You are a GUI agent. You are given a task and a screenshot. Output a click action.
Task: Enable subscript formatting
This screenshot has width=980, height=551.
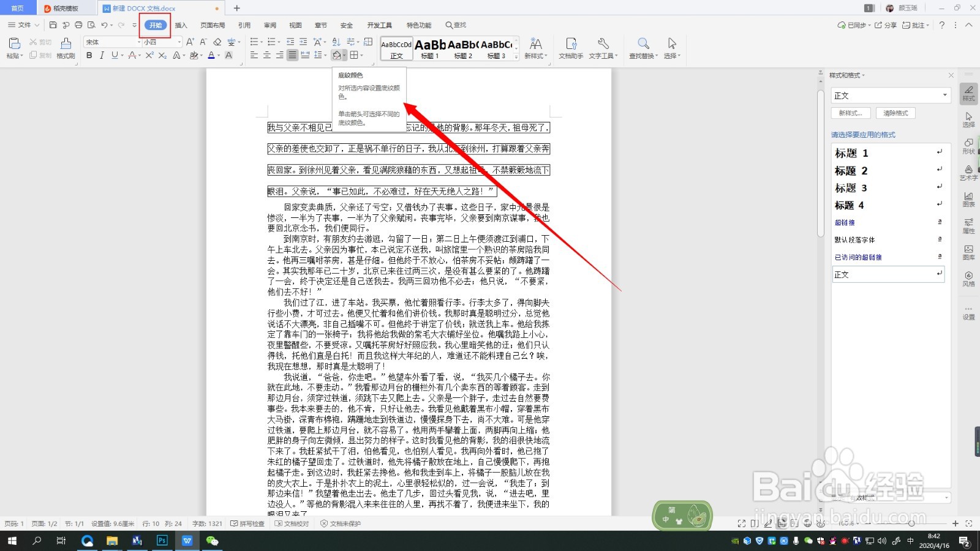(162, 55)
